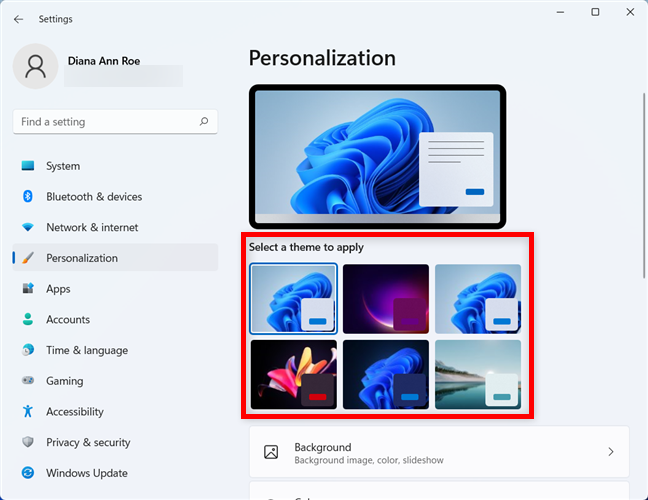This screenshot has width=648, height=500.
Task: Click the Accounts person icon
Action: [x=28, y=319]
